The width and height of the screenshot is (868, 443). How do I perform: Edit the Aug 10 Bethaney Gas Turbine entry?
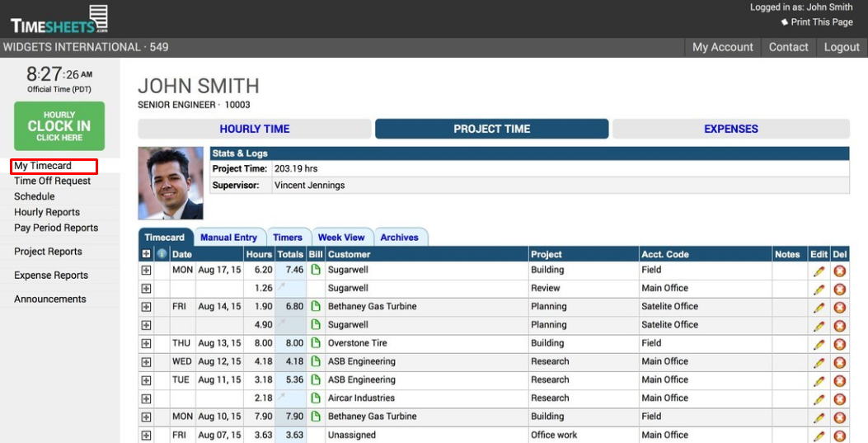(x=819, y=417)
